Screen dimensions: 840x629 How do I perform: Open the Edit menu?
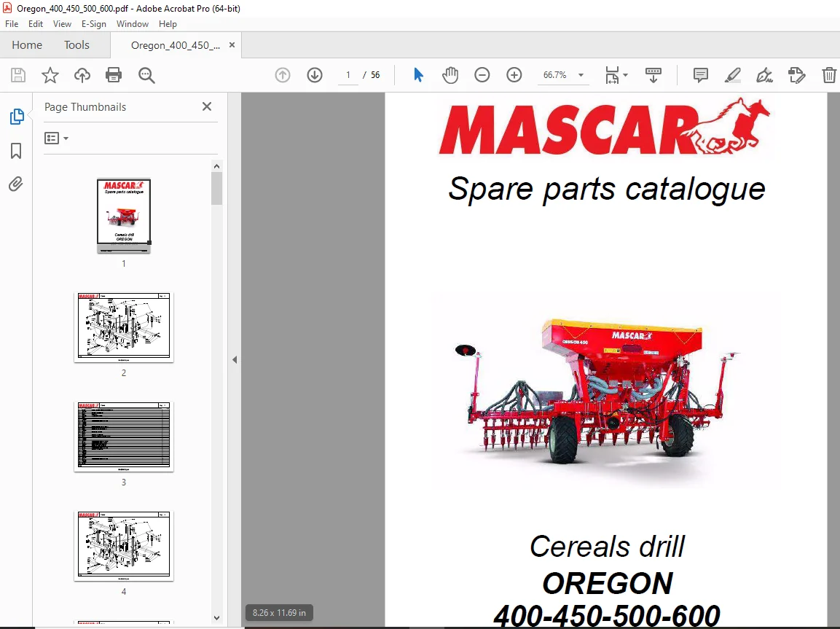tap(36, 24)
